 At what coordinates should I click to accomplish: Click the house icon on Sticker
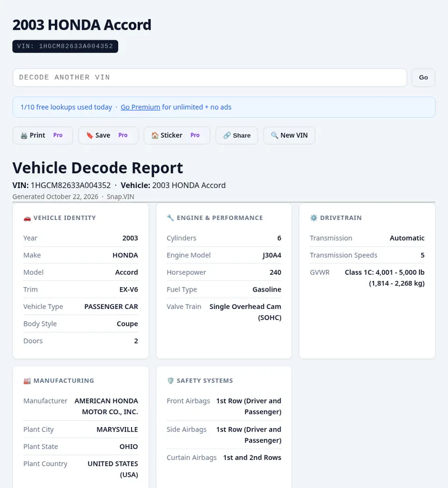(155, 135)
